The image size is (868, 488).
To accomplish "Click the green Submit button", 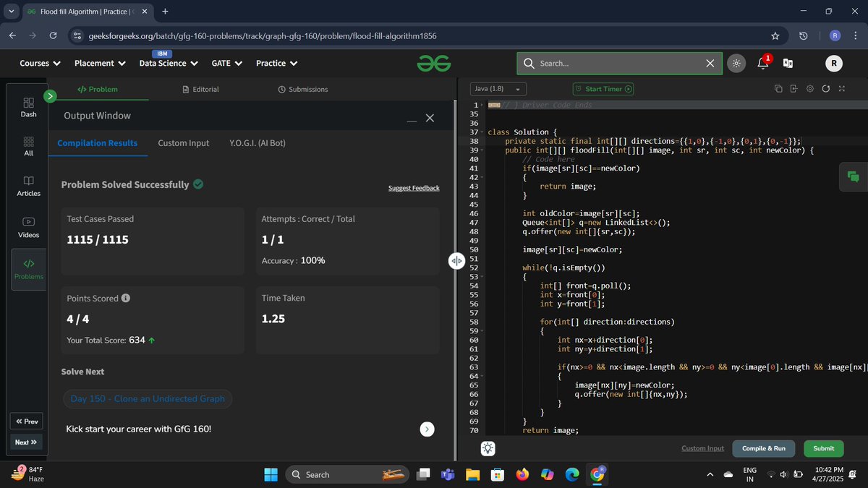I will click(823, 448).
